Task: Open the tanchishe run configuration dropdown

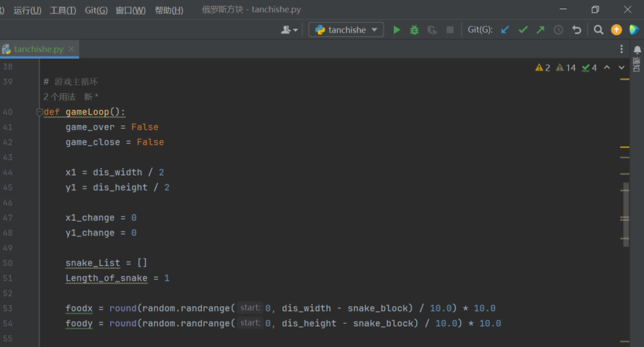Action: pos(346,30)
